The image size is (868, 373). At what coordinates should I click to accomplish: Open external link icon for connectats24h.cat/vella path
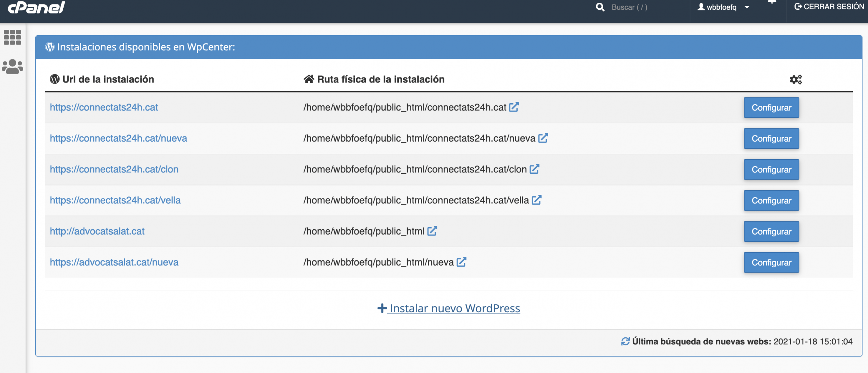[536, 200]
